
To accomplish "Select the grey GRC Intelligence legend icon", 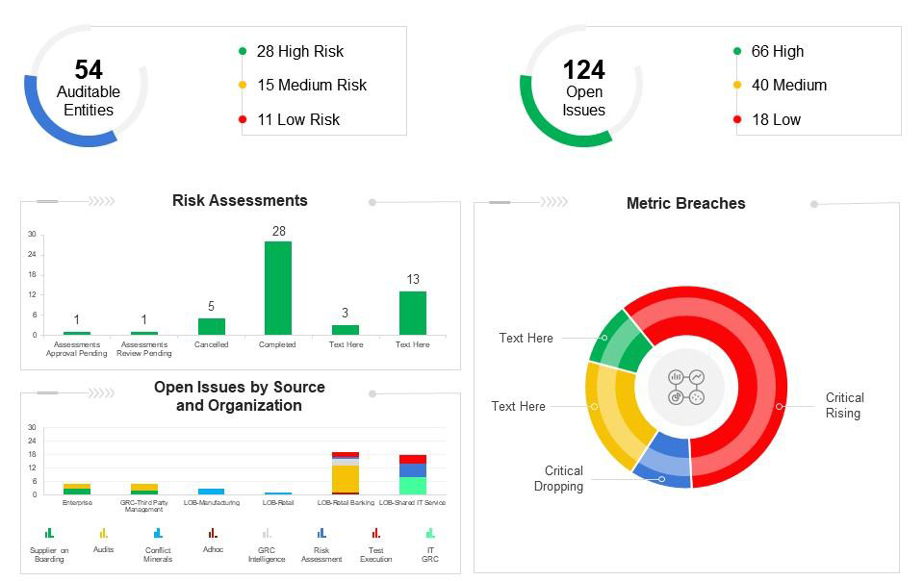I will pyautogui.click(x=267, y=533).
